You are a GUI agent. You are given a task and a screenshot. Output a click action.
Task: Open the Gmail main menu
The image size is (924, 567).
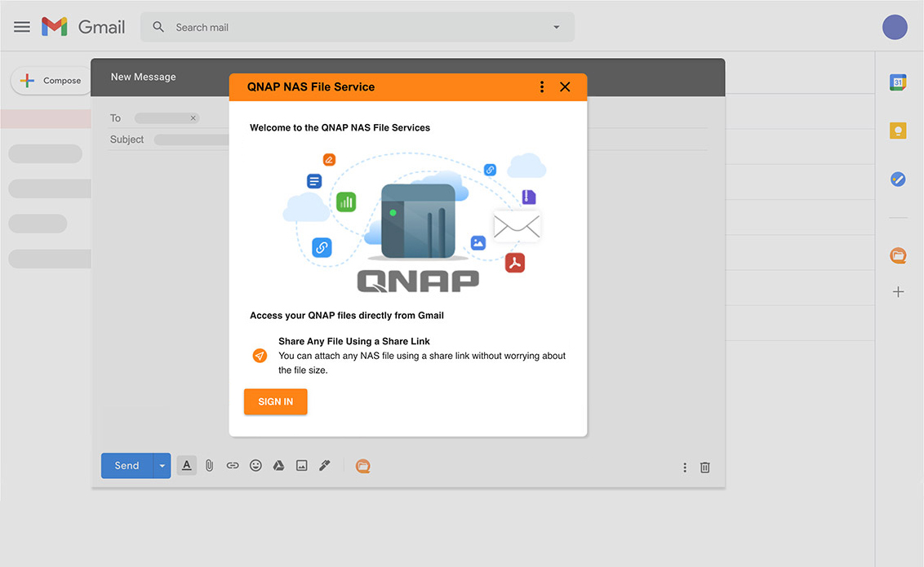pos(21,26)
